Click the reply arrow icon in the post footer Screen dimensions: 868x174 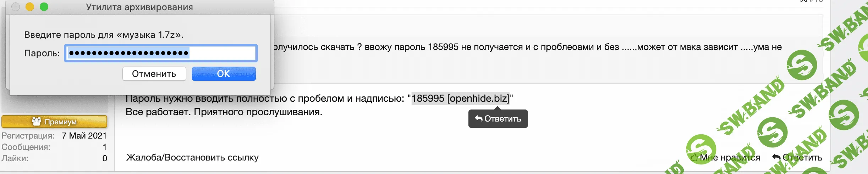pos(776,157)
